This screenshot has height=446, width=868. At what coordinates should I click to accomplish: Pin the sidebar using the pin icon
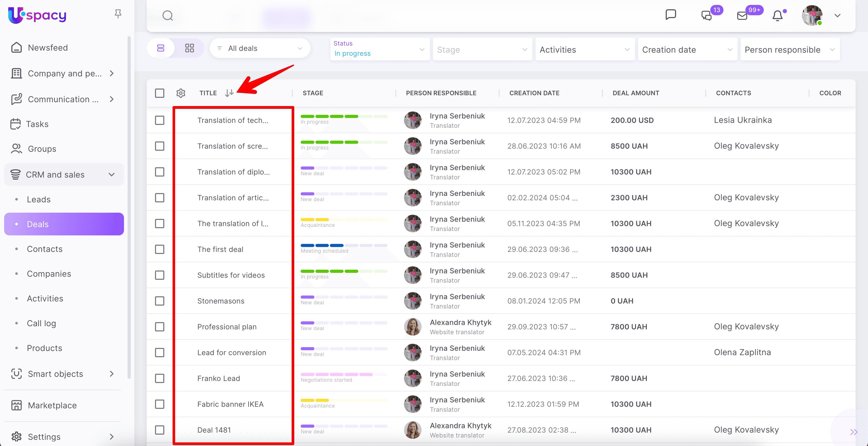pos(118,13)
